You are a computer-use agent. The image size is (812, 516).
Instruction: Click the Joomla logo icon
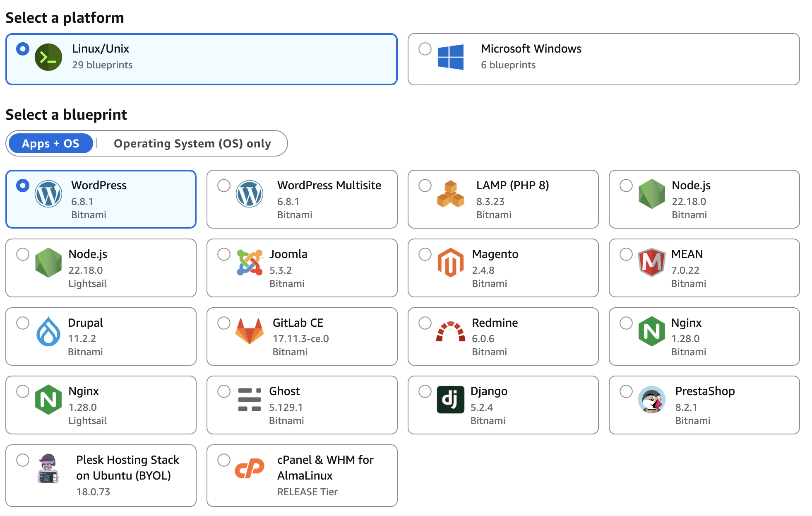pyautogui.click(x=250, y=263)
